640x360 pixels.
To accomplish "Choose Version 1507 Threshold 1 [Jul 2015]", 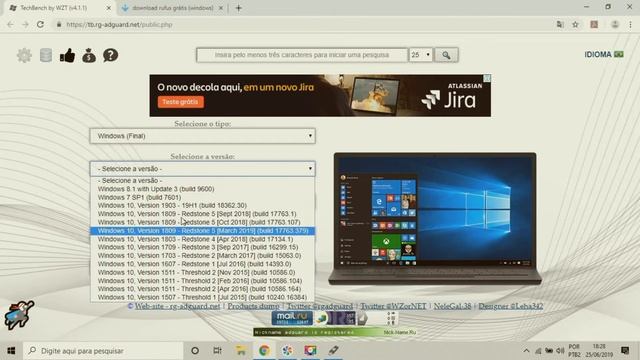I will (x=202, y=297).
